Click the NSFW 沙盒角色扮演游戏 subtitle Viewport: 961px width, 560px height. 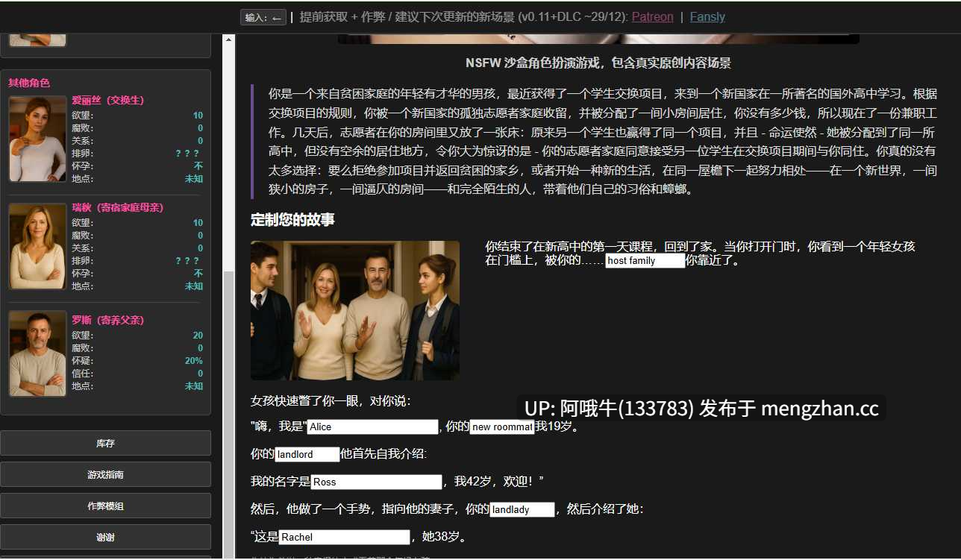pos(598,63)
